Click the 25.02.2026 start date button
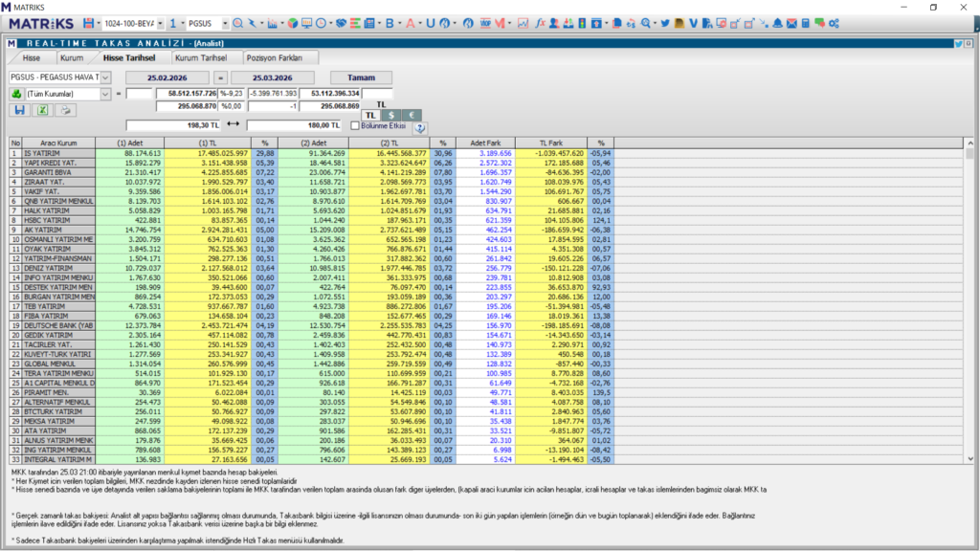Screen dimensions: 980x551 tap(168, 77)
